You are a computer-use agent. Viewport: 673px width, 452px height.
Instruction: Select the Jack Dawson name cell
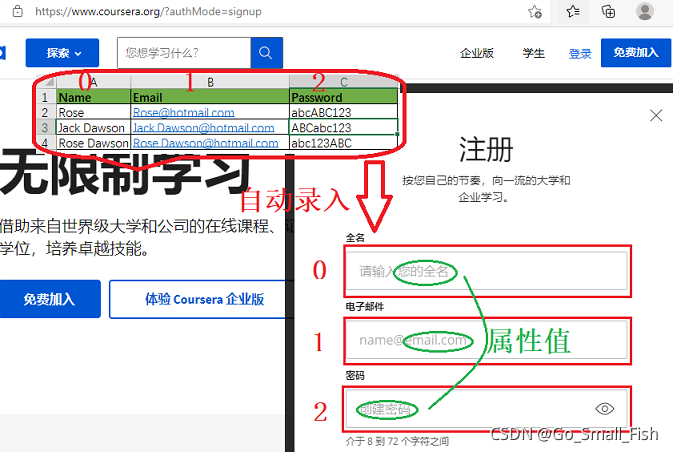pos(93,128)
